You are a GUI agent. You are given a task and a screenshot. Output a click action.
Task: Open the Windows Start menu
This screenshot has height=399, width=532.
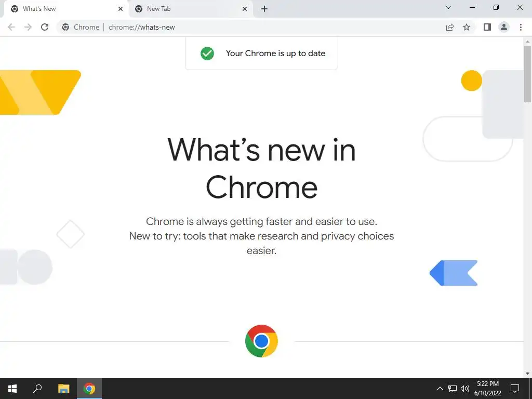(12, 389)
